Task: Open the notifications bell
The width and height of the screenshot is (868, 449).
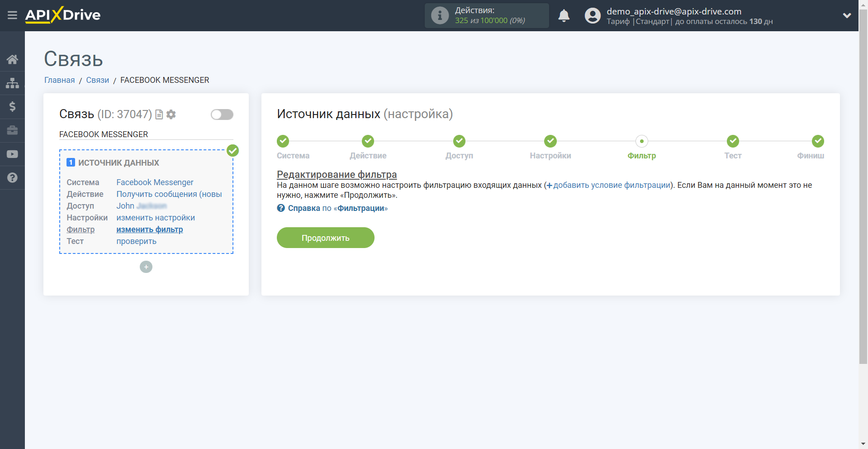Action: click(x=564, y=16)
